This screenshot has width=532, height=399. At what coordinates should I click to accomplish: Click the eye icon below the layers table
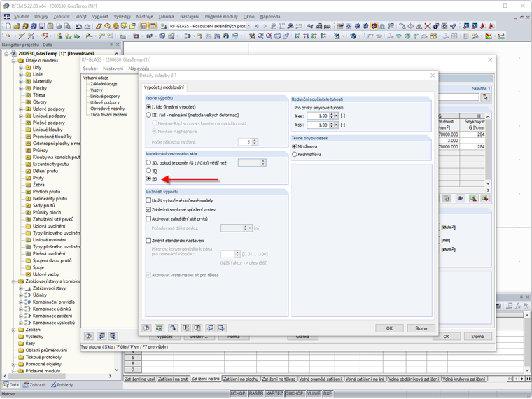click(x=460, y=199)
